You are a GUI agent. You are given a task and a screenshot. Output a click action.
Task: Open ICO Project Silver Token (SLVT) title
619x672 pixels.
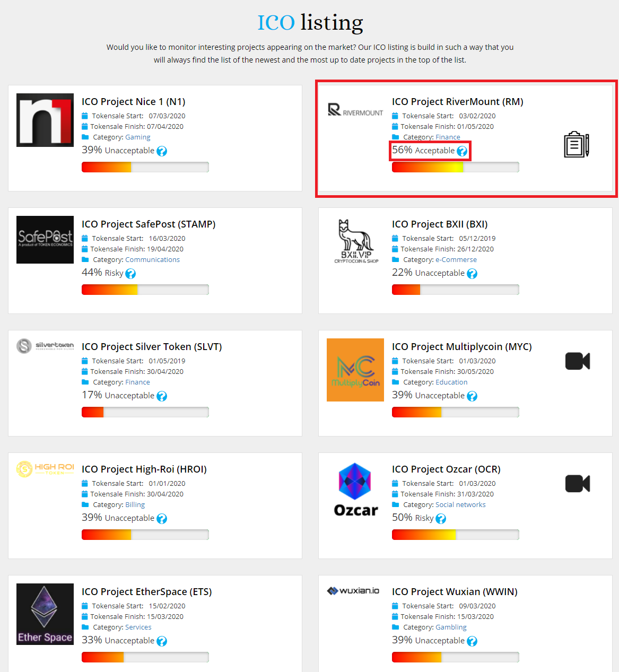[x=152, y=346]
